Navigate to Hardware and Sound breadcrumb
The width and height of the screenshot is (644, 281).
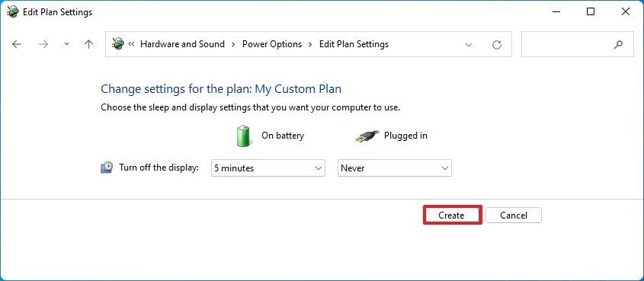[182, 44]
